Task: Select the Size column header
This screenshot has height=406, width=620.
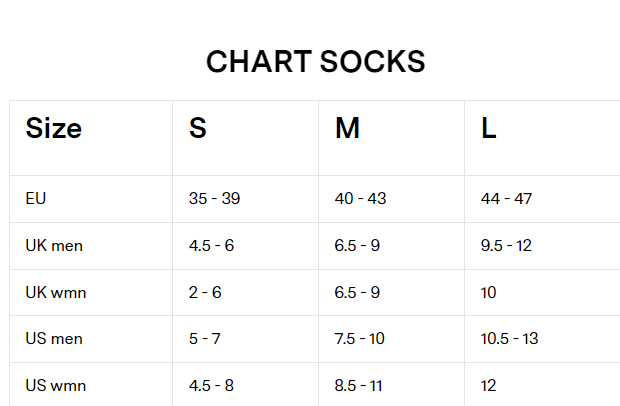Action: click(x=54, y=129)
